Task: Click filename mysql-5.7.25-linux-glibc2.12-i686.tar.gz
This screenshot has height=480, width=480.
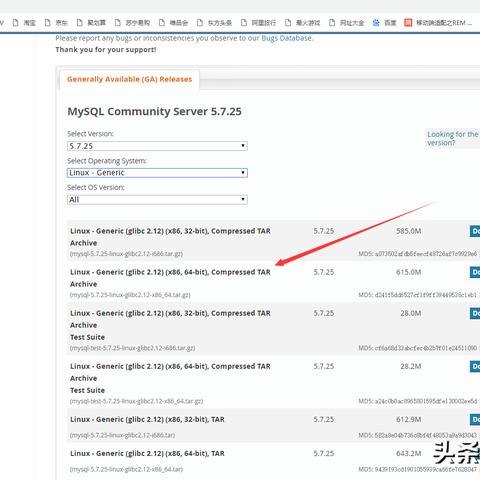Action: (x=126, y=254)
